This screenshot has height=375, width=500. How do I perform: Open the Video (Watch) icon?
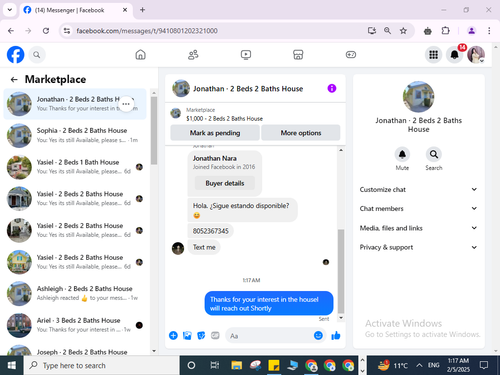246,55
